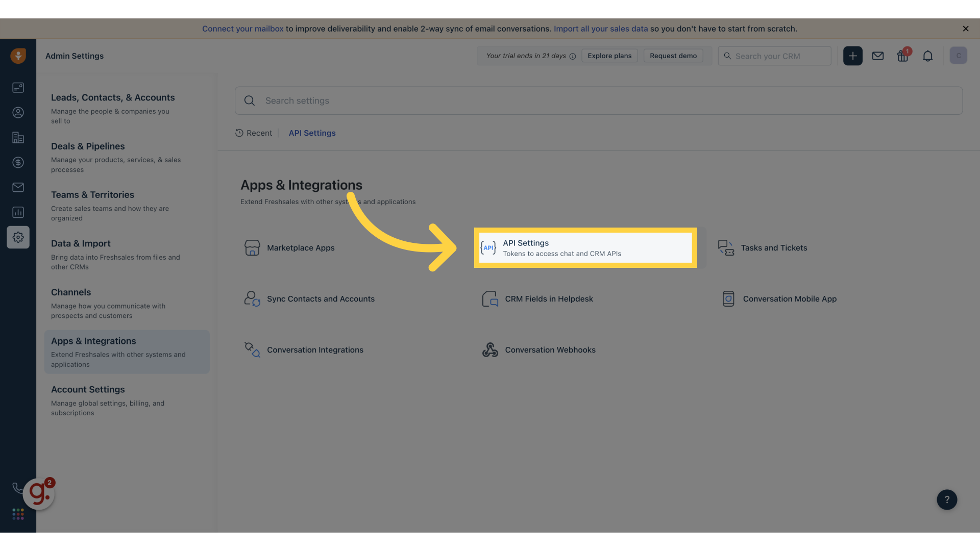Click the Marketplace Apps store icon

tap(252, 248)
